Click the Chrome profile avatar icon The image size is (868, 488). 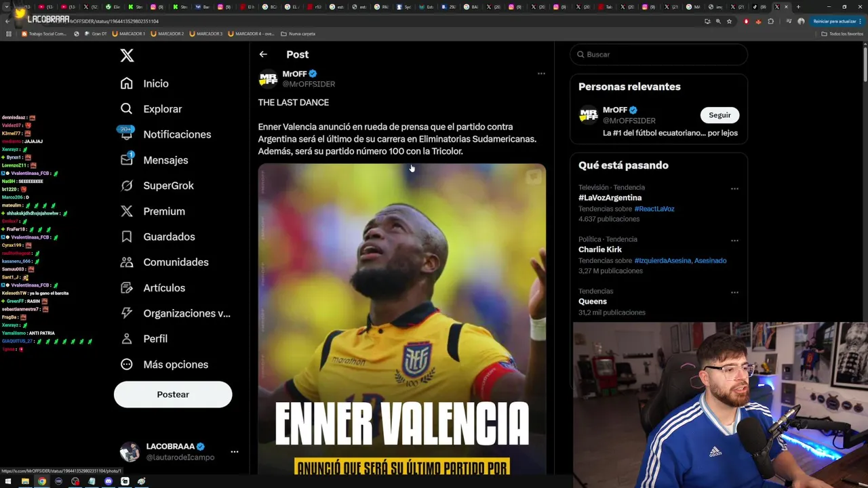pyautogui.click(x=801, y=21)
